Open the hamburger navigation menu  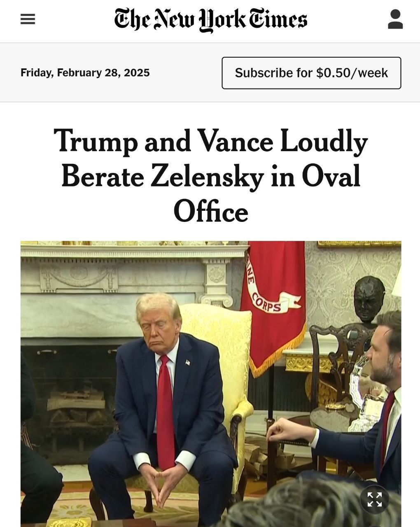coord(28,19)
